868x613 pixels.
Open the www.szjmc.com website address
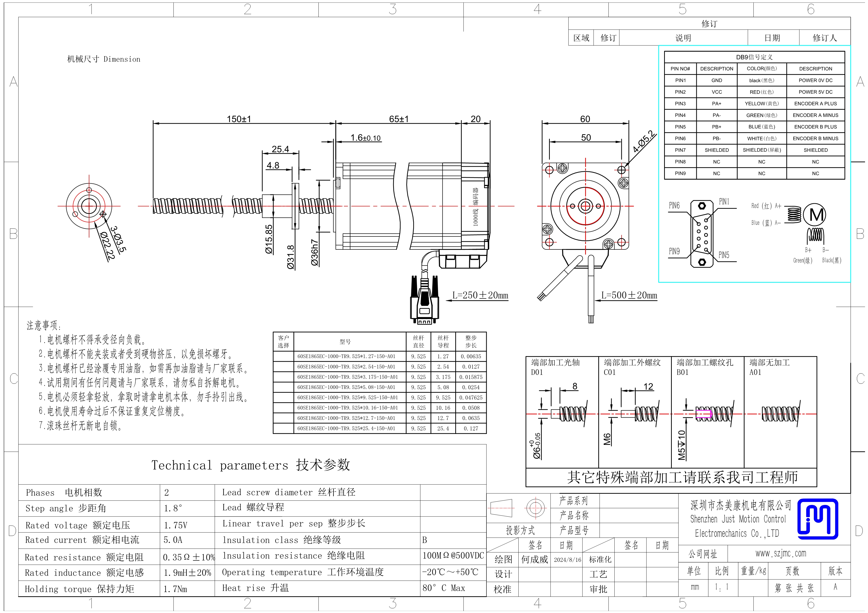(781, 553)
